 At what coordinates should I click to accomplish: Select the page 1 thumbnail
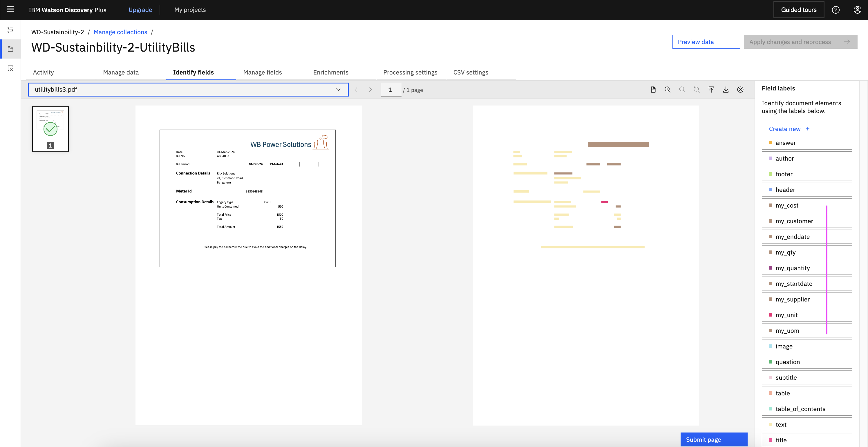(x=50, y=129)
